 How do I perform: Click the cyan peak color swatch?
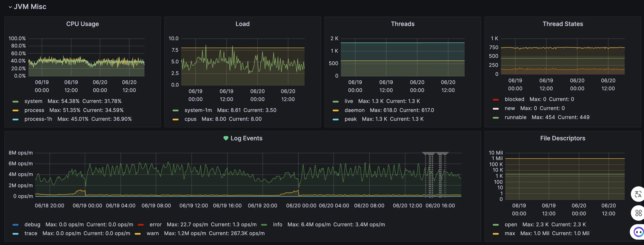tap(335, 119)
